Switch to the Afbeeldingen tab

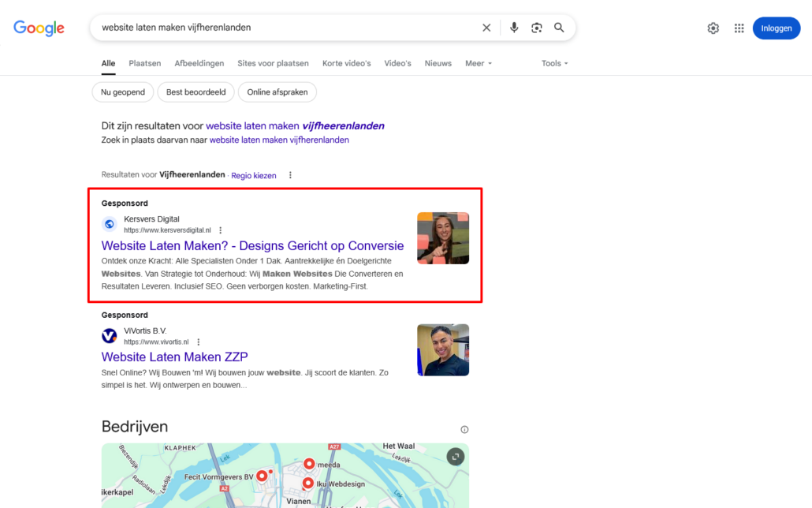199,63
